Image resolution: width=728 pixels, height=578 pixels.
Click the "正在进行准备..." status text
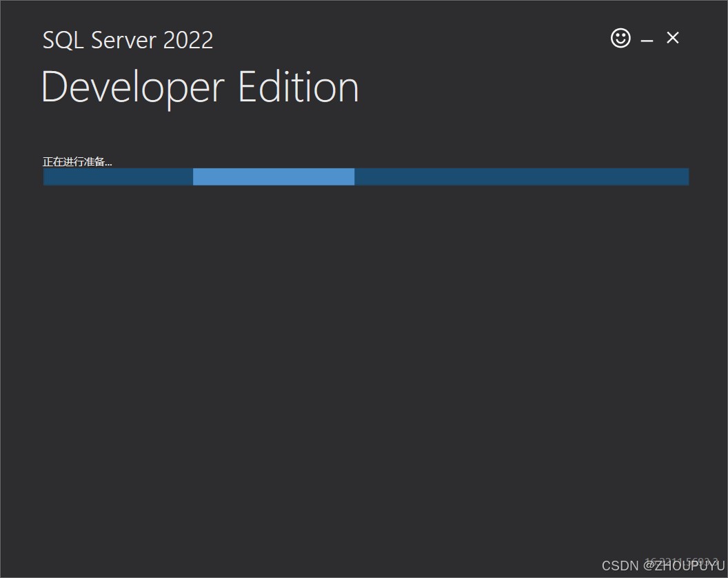(77, 161)
